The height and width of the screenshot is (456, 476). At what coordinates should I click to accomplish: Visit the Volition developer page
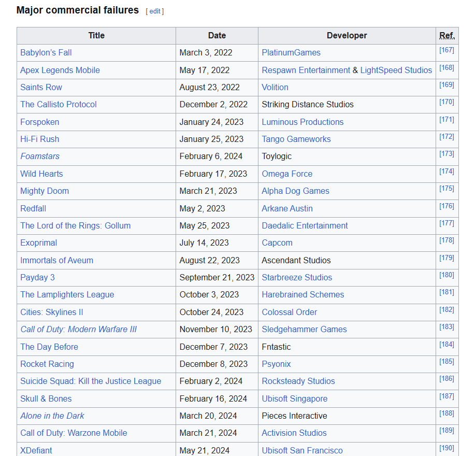tap(275, 87)
